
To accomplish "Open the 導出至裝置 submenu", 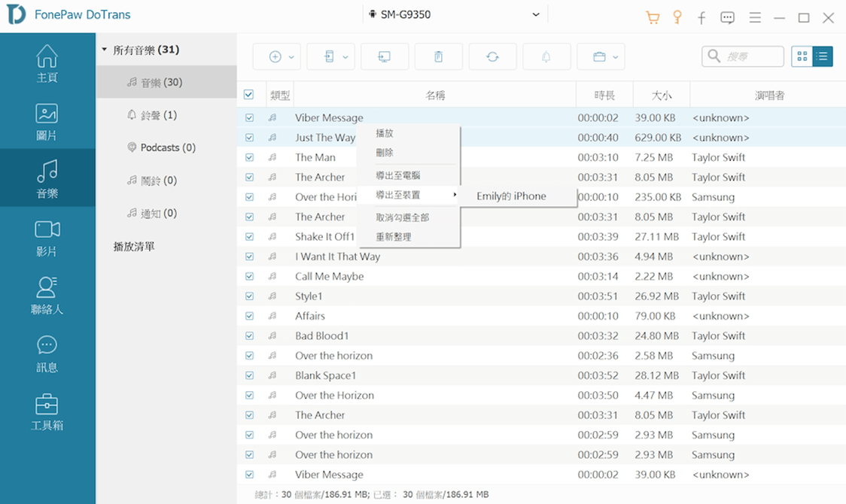I will tap(409, 195).
